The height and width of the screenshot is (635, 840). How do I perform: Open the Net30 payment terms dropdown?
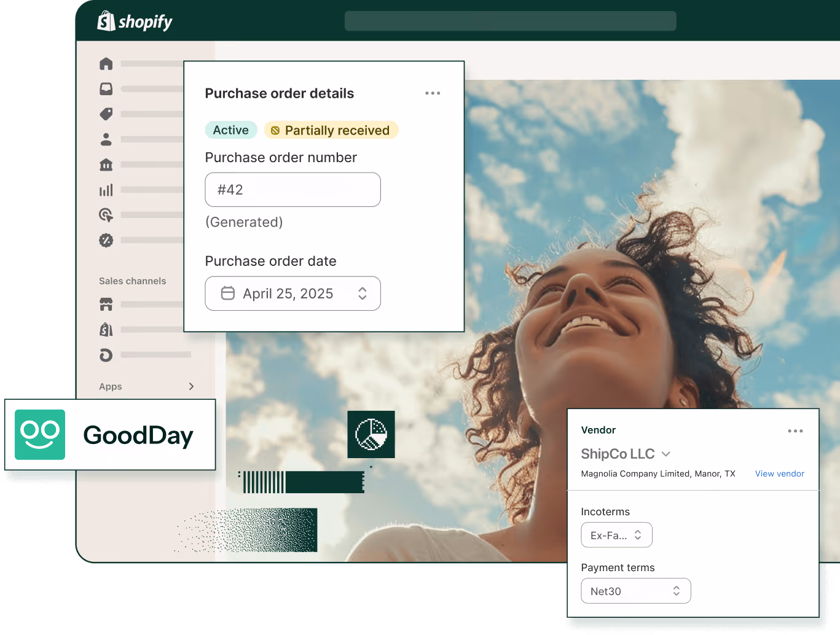[x=635, y=590]
